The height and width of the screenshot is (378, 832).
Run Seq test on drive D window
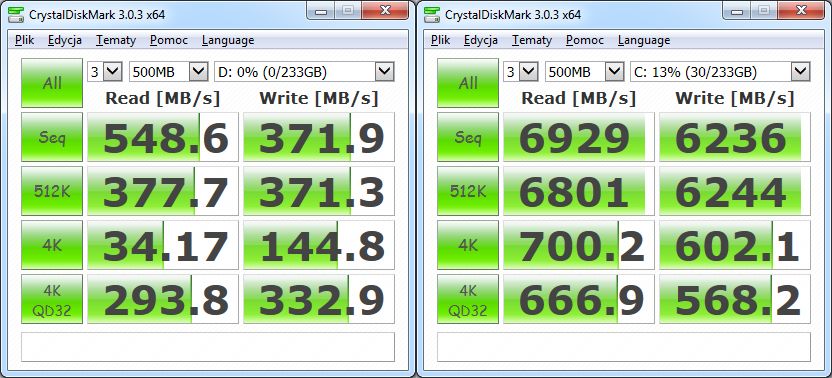click(52, 137)
